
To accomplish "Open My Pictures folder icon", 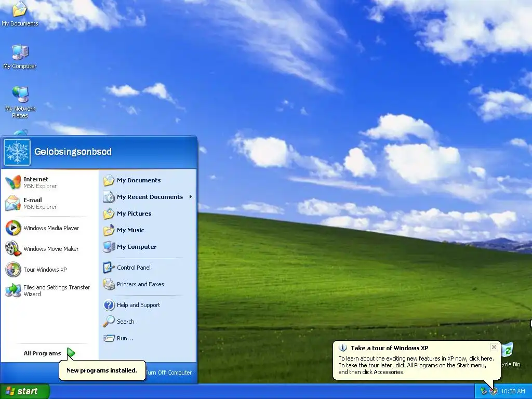I will 109,214.
